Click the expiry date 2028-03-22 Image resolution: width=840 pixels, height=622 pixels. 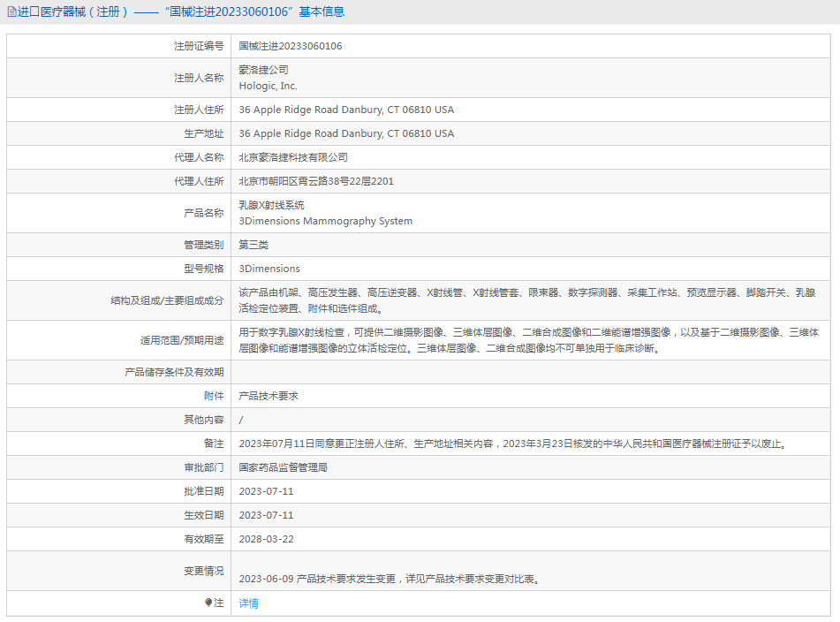[x=266, y=540]
